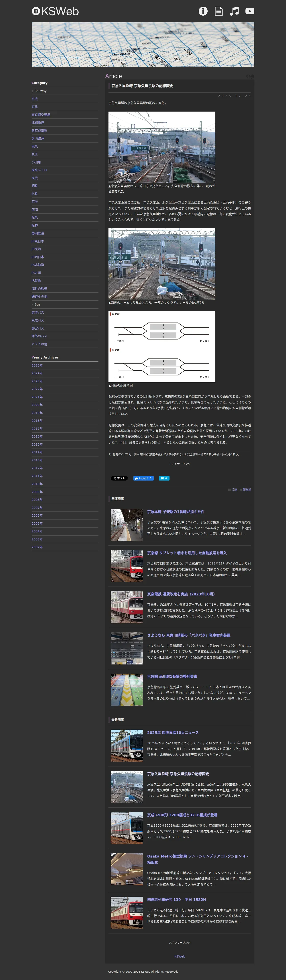Open JR東日本 category

(38, 241)
